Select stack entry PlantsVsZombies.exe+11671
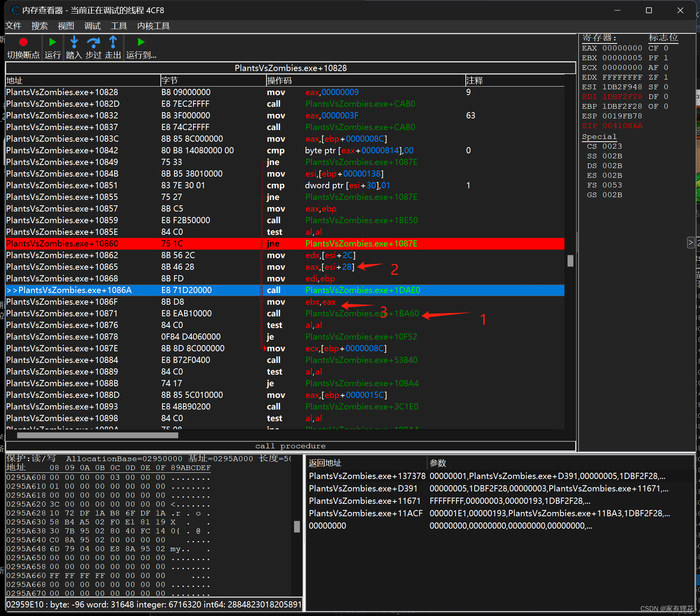Viewport: 700px width, 616px height. pos(500,501)
